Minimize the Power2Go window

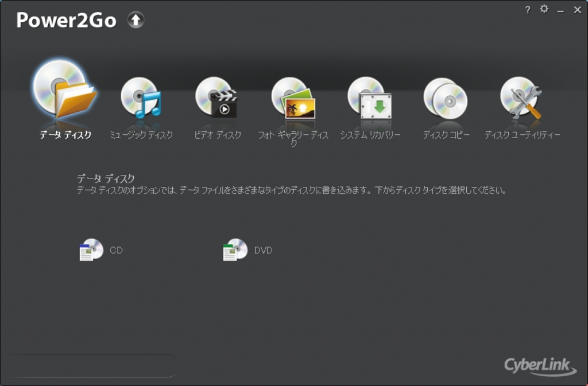560,10
